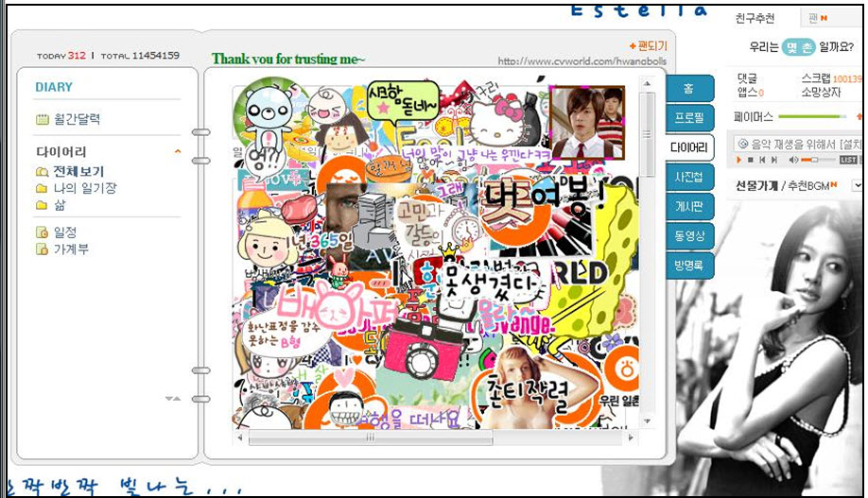Click the folder icon beside 삶
This screenshot has height=498, width=868.
(x=42, y=205)
